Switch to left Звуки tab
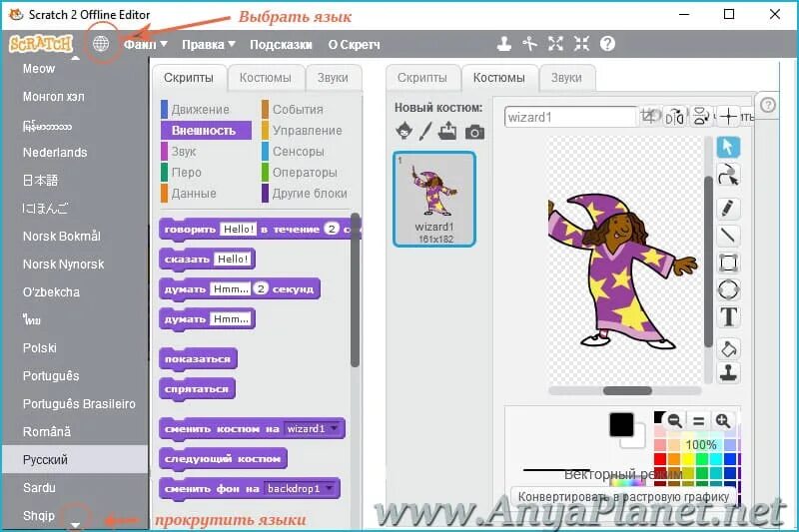 pyautogui.click(x=333, y=78)
